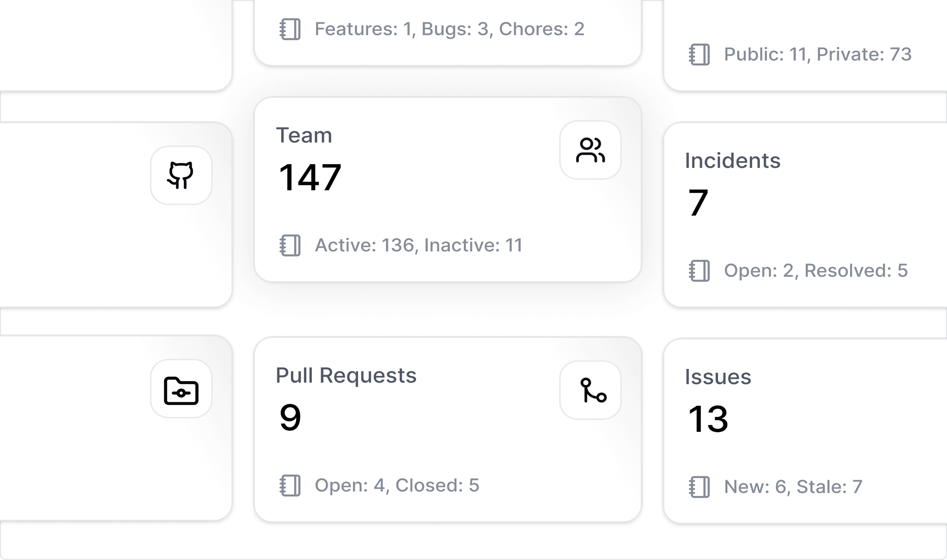Click notebook icon beside Open: 4, Closed: 5
The width and height of the screenshot is (947, 560).
pos(290,486)
